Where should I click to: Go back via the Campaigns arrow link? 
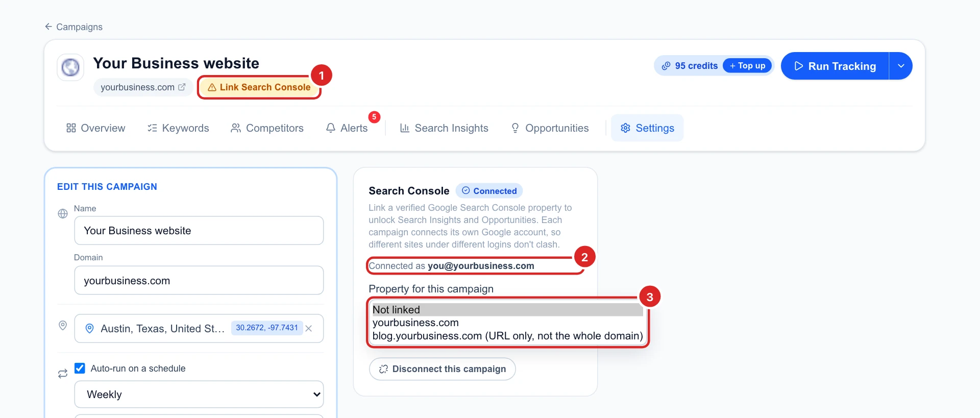tap(73, 27)
